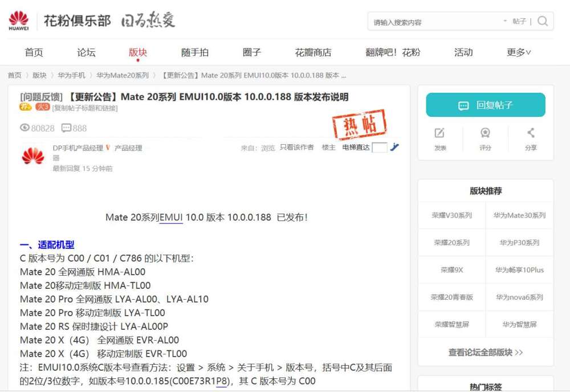Open 华为P30系列 recommended board
The height and width of the screenshot is (392, 570).
point(519,243)
